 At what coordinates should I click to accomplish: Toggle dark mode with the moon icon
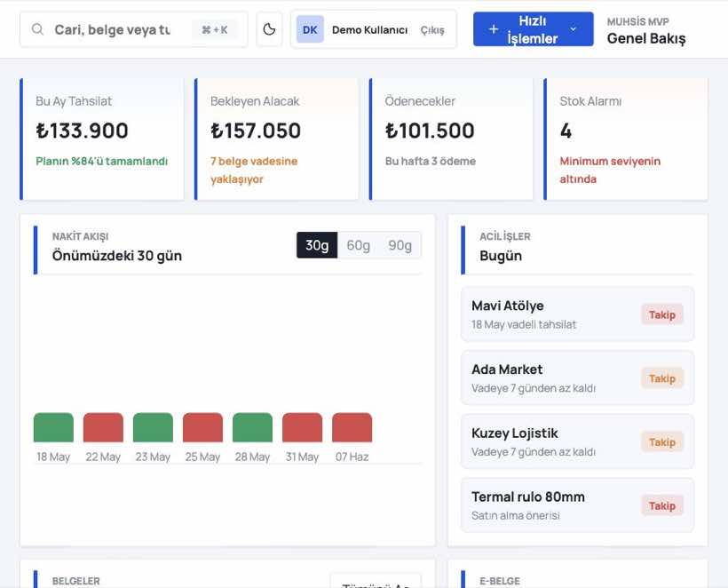click(269, 29)
